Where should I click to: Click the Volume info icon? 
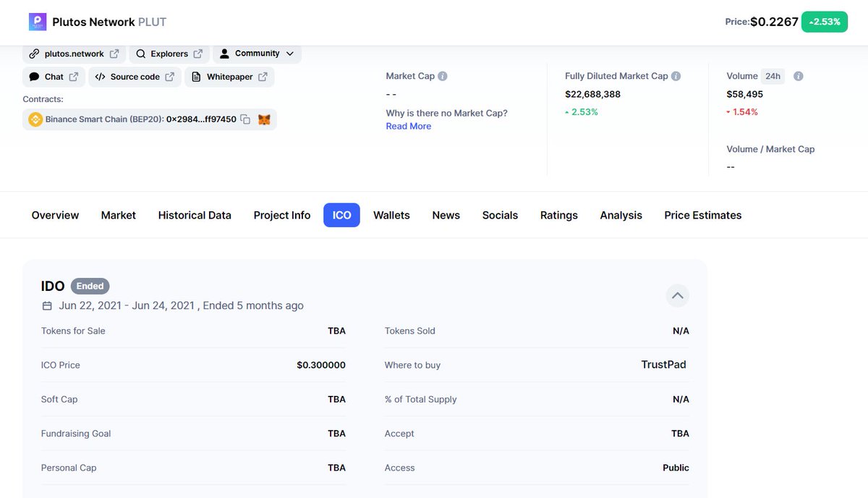[799, 76]
